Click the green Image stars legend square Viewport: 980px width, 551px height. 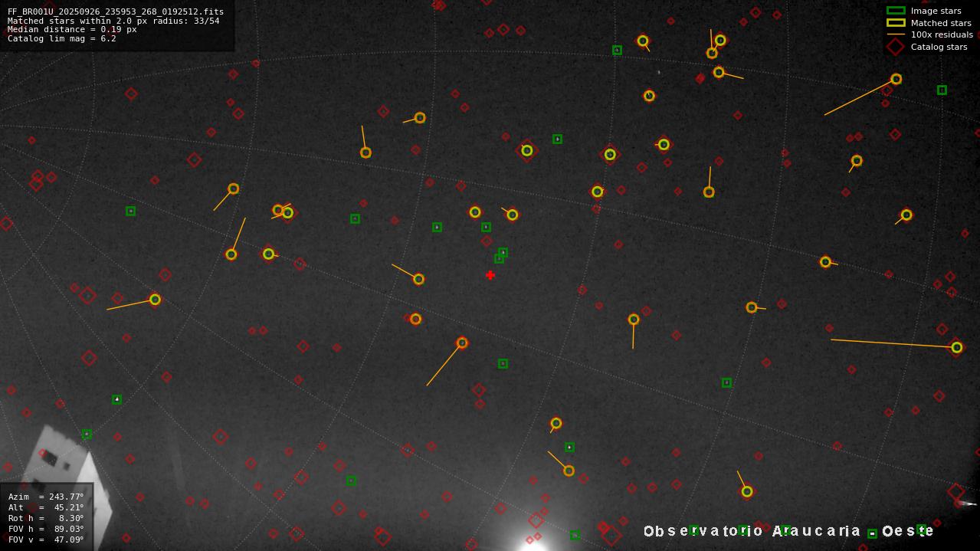896,11
